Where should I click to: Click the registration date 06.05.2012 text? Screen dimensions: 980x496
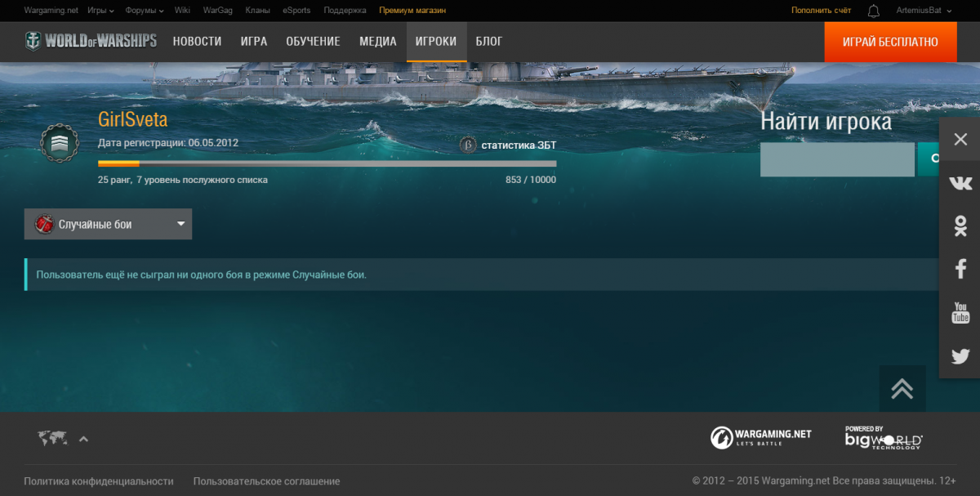pos(213,142)
